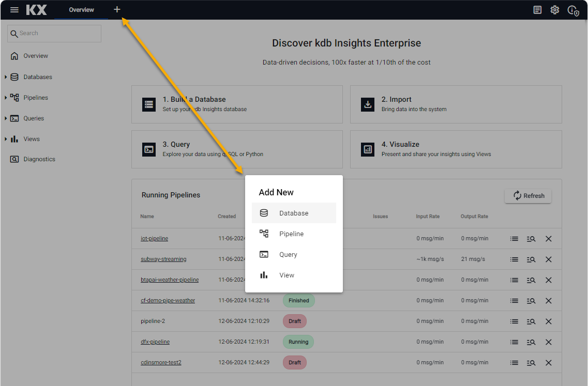Screen dimensions: 588x386
Task: Expand the Pipelines tree node
Action: pos(6,98)
